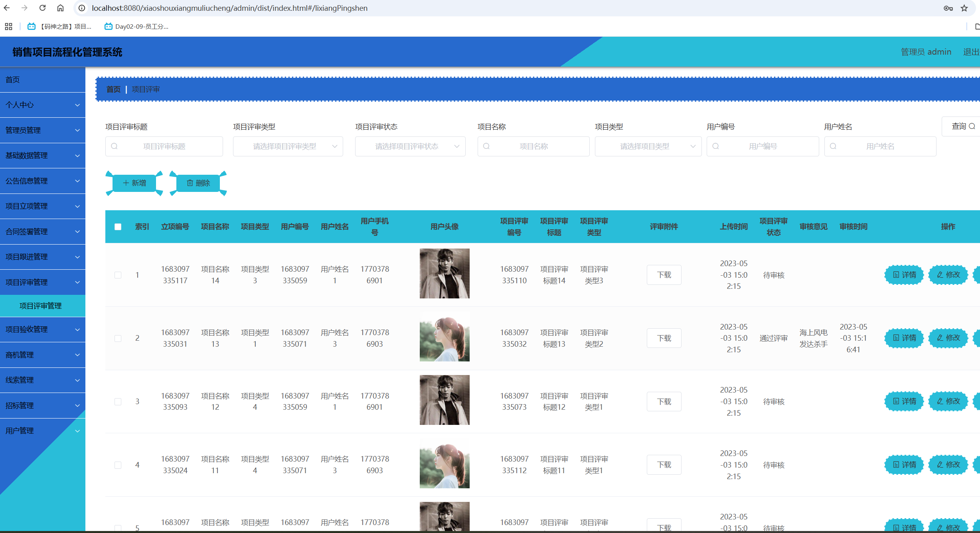Click user avatar thumbnail in row 1
Viewport: 980px width, 533px height.
point(445,274)
